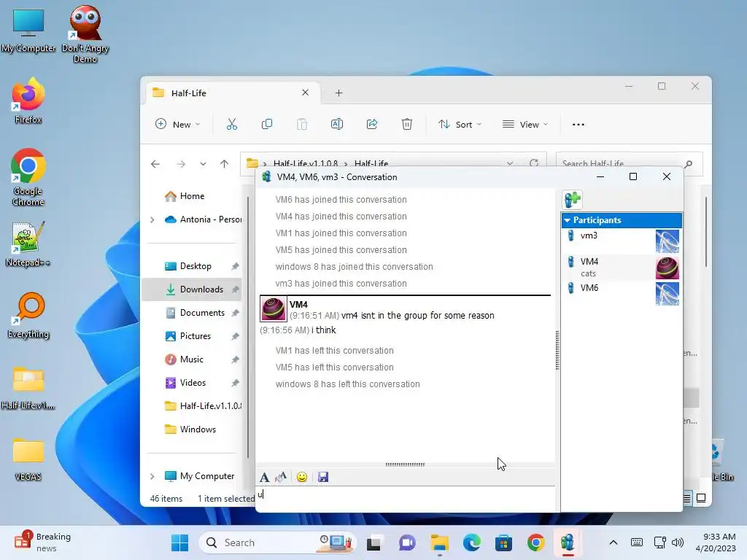This screenshot has width=747, height=560.
Task: Click the taskbar Search box
Action: tap(277, 542)
